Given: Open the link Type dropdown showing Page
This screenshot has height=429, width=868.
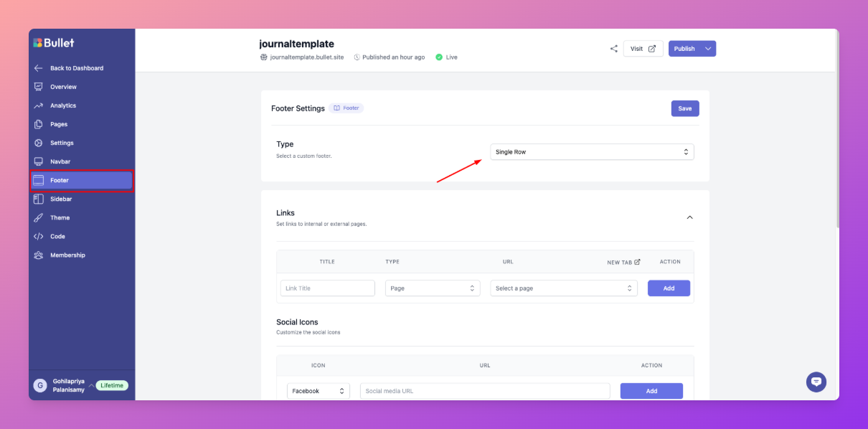Looking at the screenshot, I should point(433,288).
